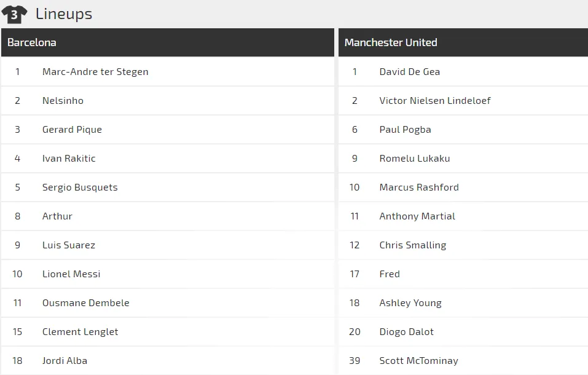Open David De Gea player link
Image resolution: width=588 pixels, height=375 pixels.
click(x=409, y=72)
